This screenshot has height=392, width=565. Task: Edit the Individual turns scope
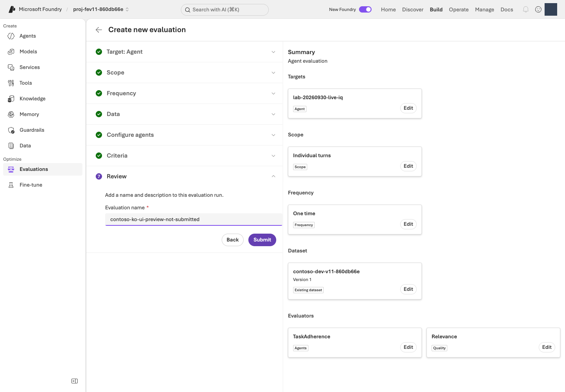408,166
